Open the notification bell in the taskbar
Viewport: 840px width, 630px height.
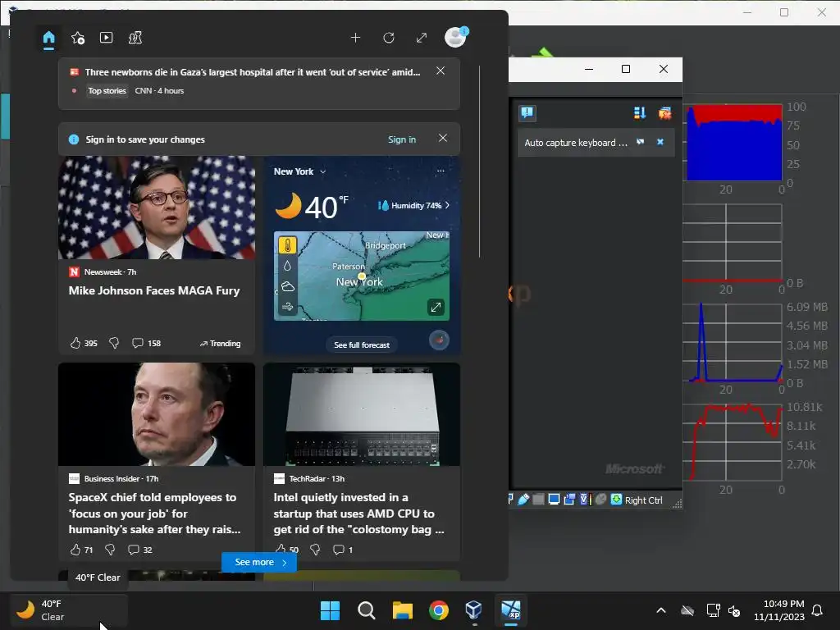817,610
